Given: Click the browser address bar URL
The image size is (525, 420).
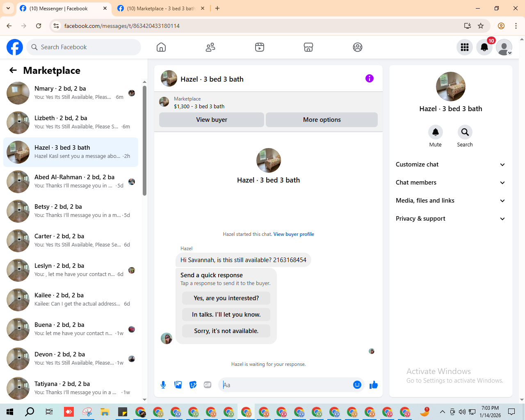Looking at the screenshot, I should [122, 26].
